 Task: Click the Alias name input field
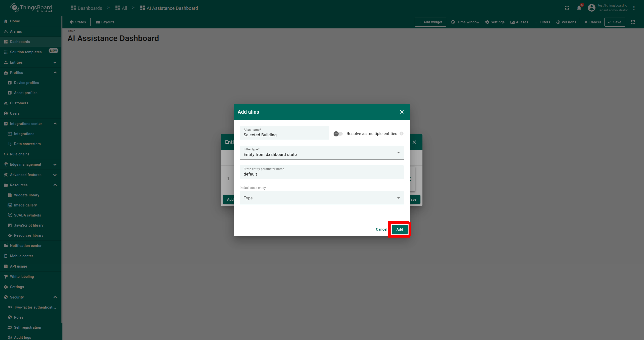284,135
